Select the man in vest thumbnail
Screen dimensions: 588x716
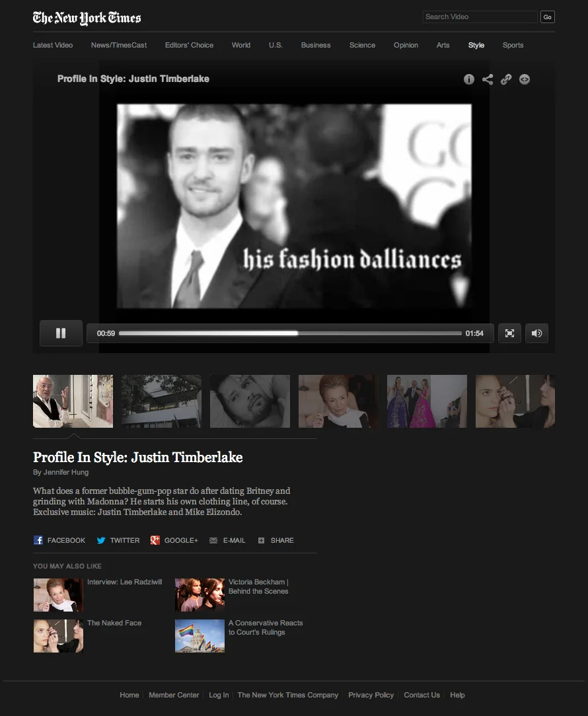point(73,401)
